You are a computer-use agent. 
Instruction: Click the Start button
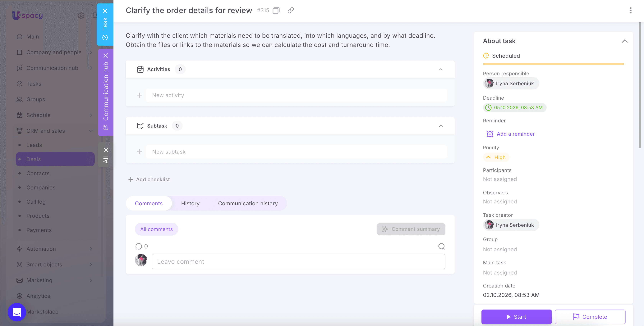click(516, 317)
